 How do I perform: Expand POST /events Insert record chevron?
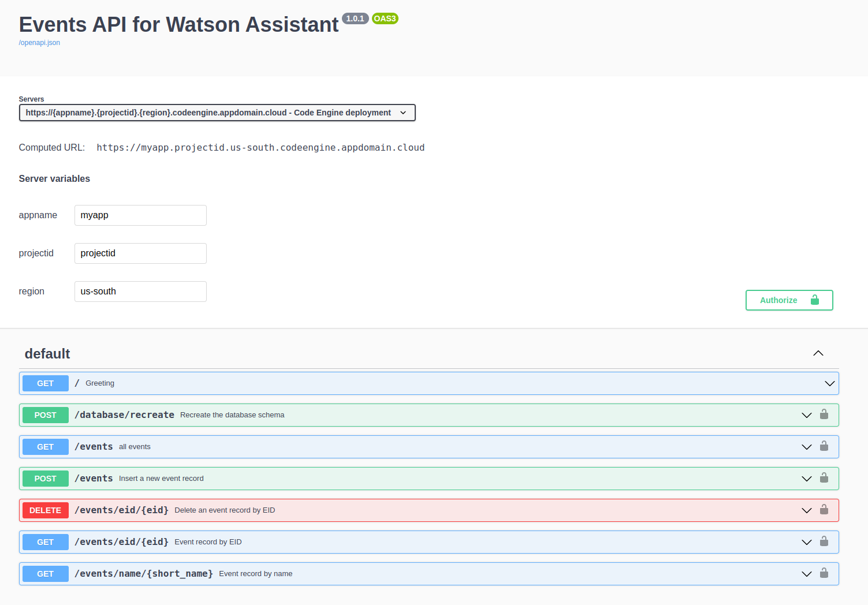tap(807, 479)
